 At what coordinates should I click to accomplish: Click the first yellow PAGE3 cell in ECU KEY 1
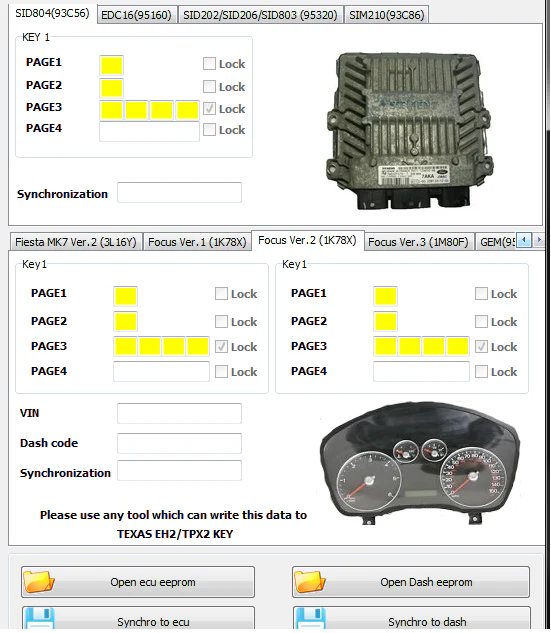pyautogui.click(x=112, y=110)
